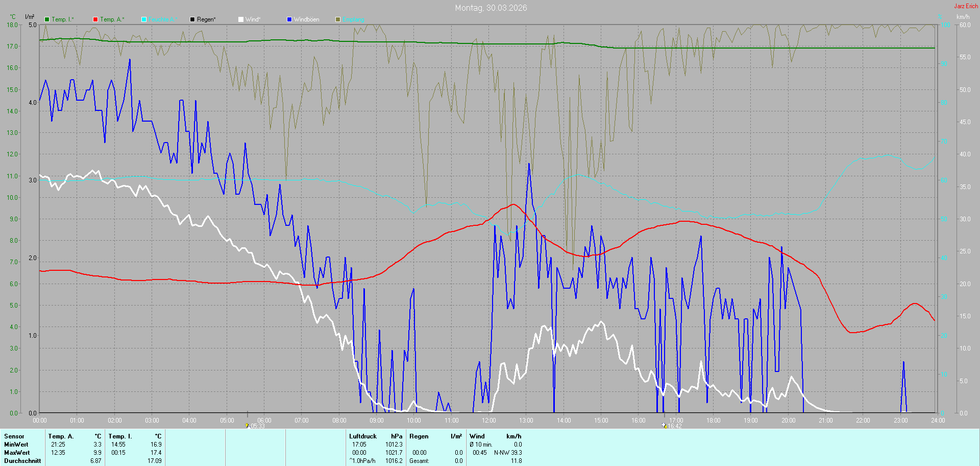Click the sunset marker icon at 16:42
The height and width of the screenshot is (466, 980).
(x=665, y=426)
